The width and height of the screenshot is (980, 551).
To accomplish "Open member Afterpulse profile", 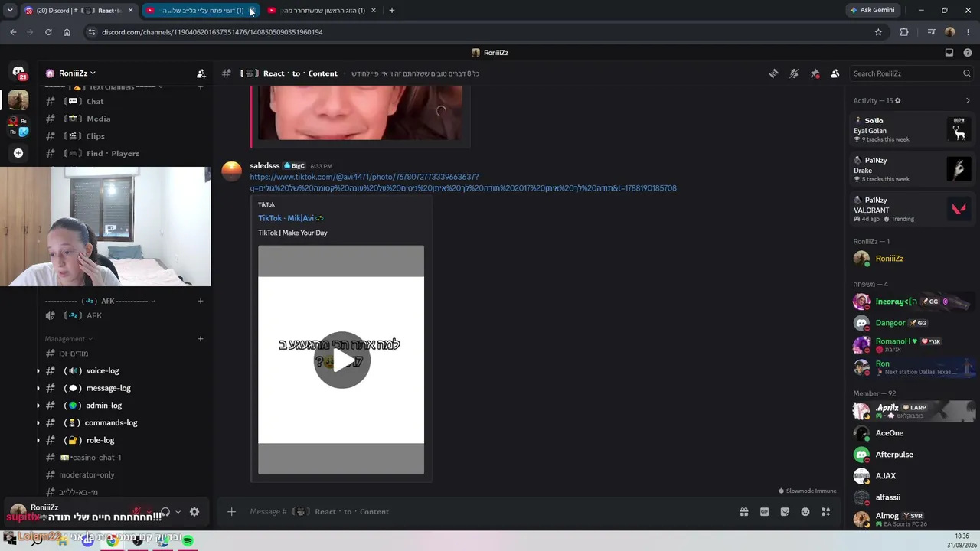I will [913, 455].
